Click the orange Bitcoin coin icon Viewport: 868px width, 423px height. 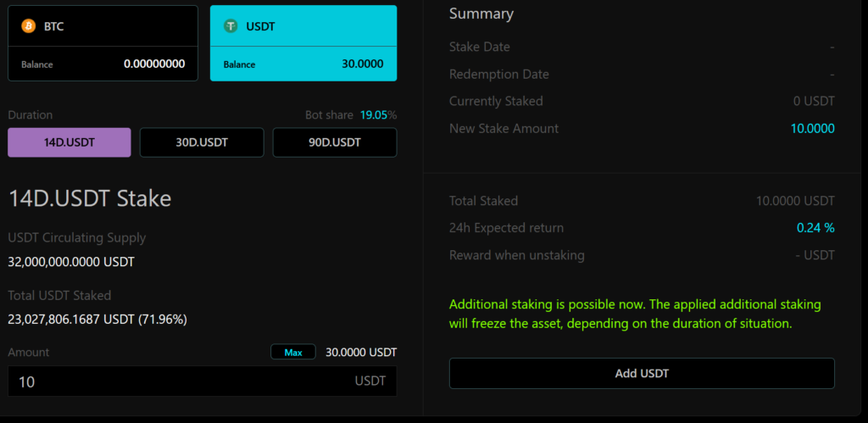click(x=28, y=26)
